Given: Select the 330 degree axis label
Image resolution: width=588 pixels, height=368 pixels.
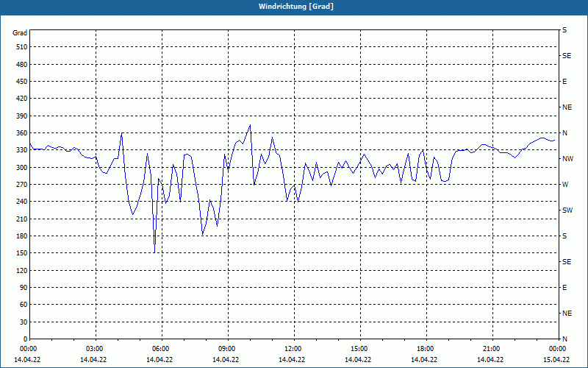Looking at the screenshot, I should (x=22, y=150).
